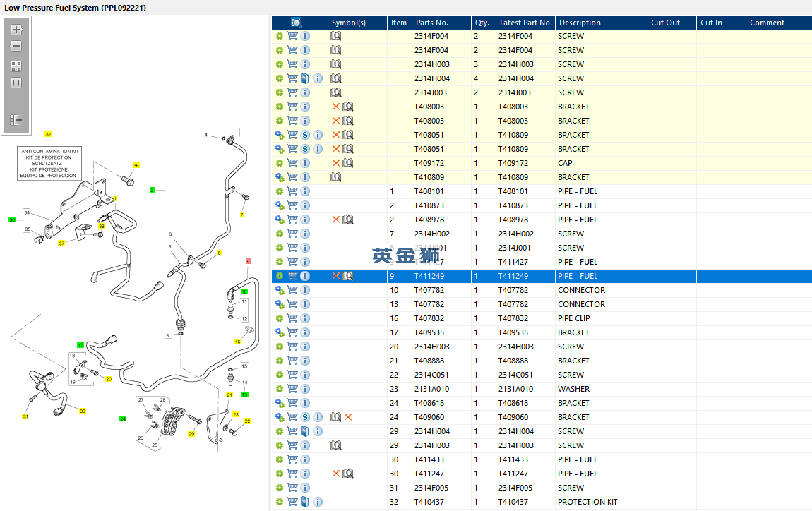The height and width of the screenshot is (511, 812).
Task: Click the Qty. column header
Action: [482, 23]
